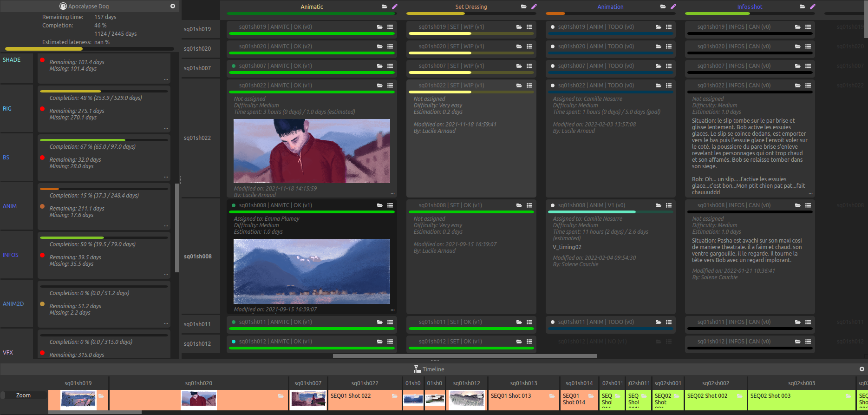Image resolution: width=868 pixels, height=415 pixels.
Task: Expand SHADE statistics card with ellipsis
Action: point(166,79)
